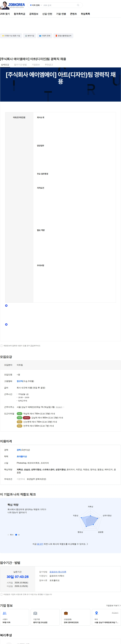The image size is (121, 644).
Task: Click the first blue circle marker below the table
Action: tap(6, 305)
